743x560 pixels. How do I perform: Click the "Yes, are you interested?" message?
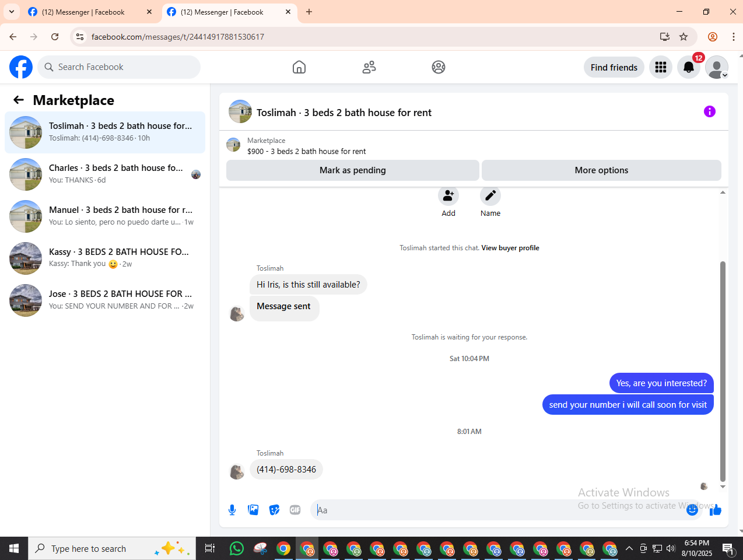tap(661, 383)
